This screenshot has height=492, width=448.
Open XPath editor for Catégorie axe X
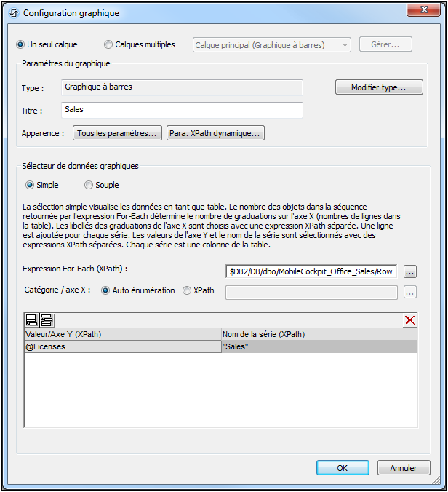409,293
